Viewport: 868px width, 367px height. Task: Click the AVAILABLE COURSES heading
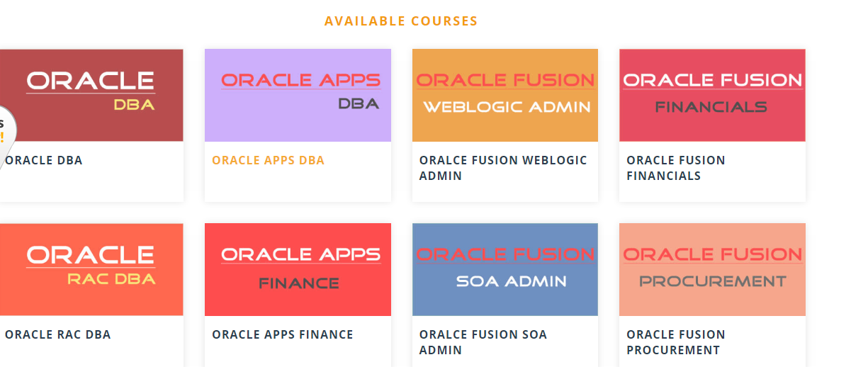pos(401,21)
